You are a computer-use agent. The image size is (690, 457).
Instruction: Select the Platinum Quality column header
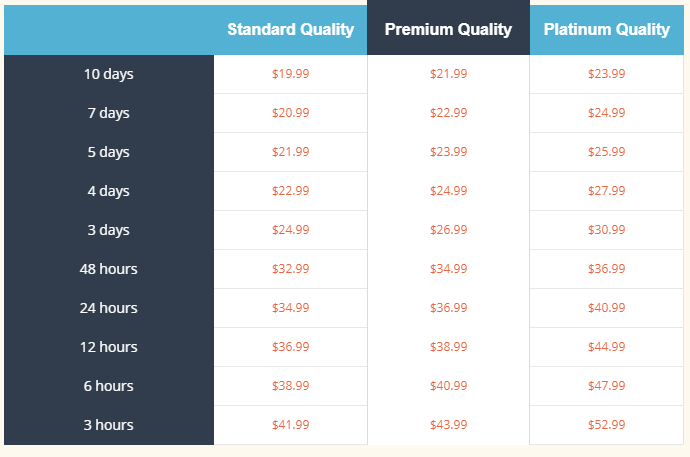(x=607, y=29)
